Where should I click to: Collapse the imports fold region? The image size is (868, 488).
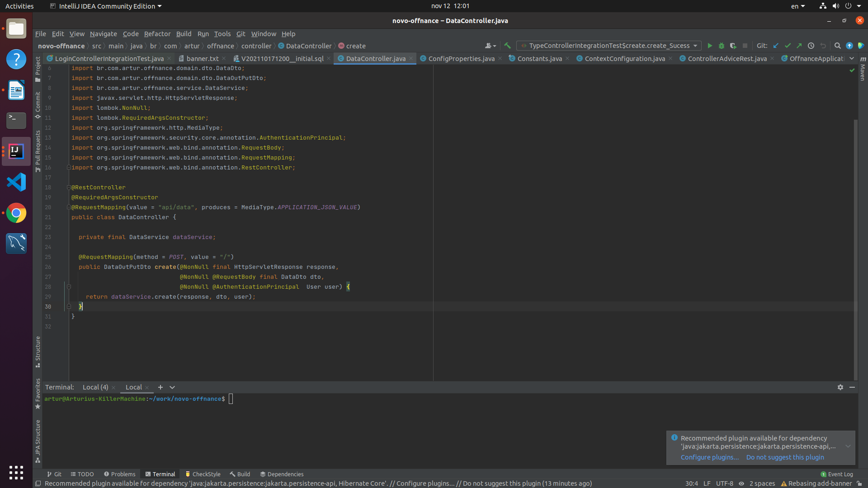[x=69, y=168]
